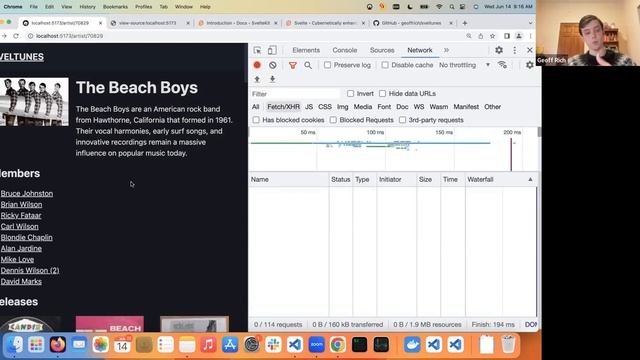
Task: Open Brian Wilson member link
Action: pyautogui.click(x=21, y=204)
